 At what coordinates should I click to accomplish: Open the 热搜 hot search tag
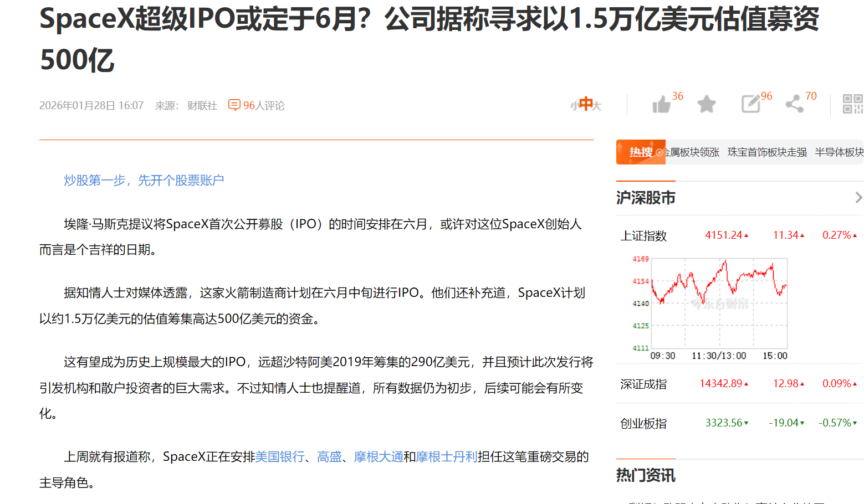[x=641, y=152]
